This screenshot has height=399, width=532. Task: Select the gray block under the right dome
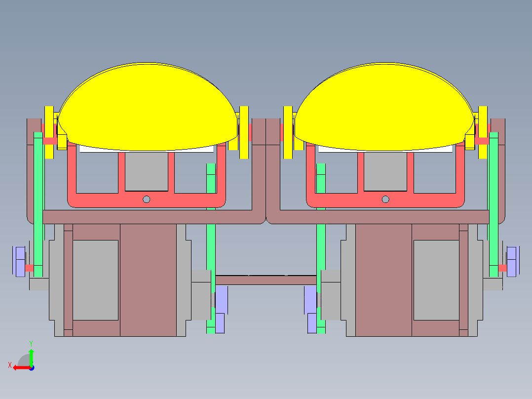click(x=385, y=171)
